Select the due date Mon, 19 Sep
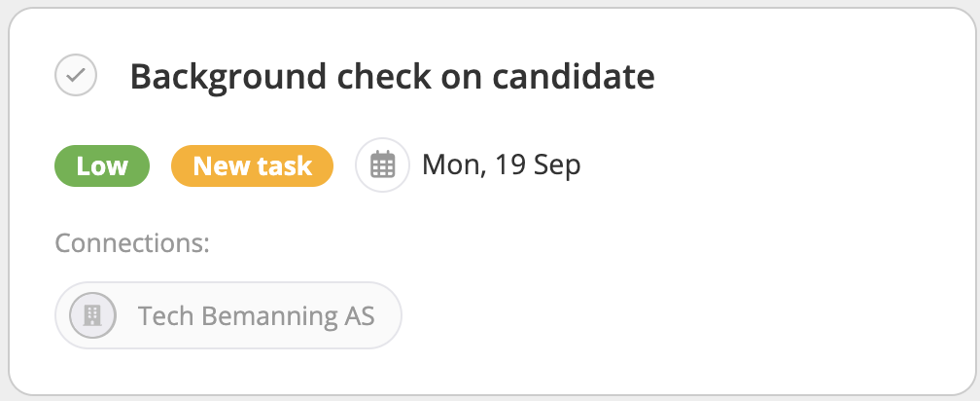 tap(501, 165)
